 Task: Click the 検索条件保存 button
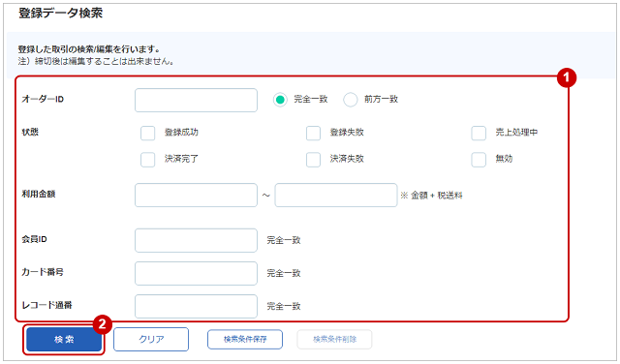245,340
